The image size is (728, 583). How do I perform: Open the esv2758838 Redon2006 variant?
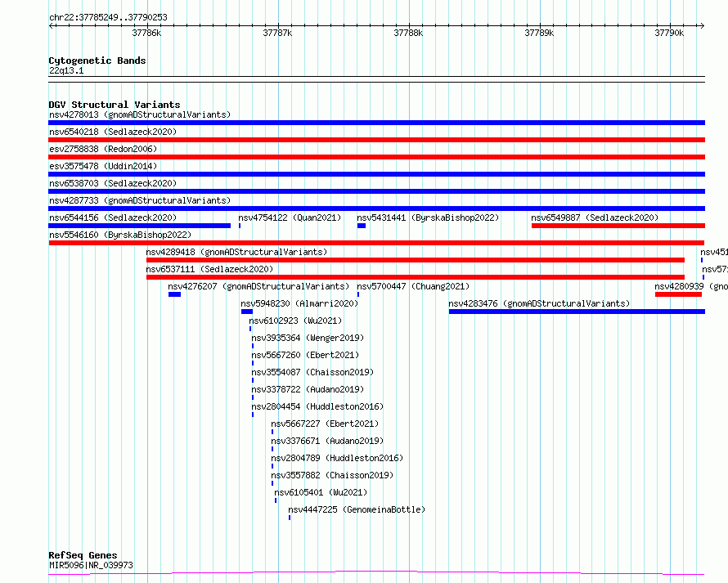103,149
